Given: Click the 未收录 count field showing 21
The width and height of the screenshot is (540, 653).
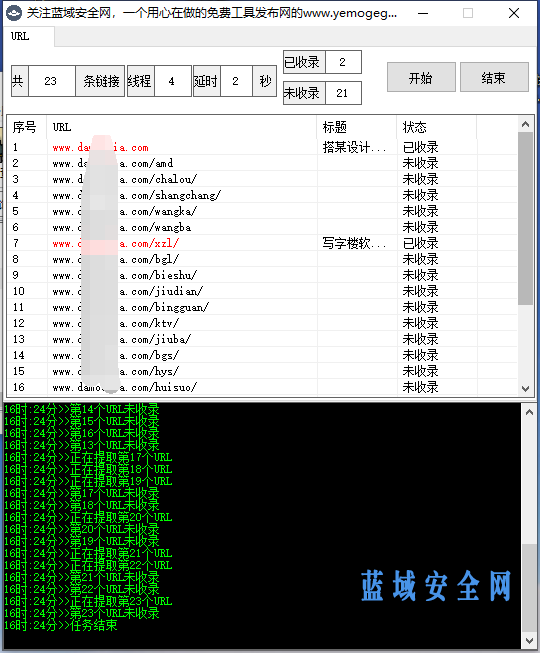Looking at the screenshot, I should (x=343, y=93).
